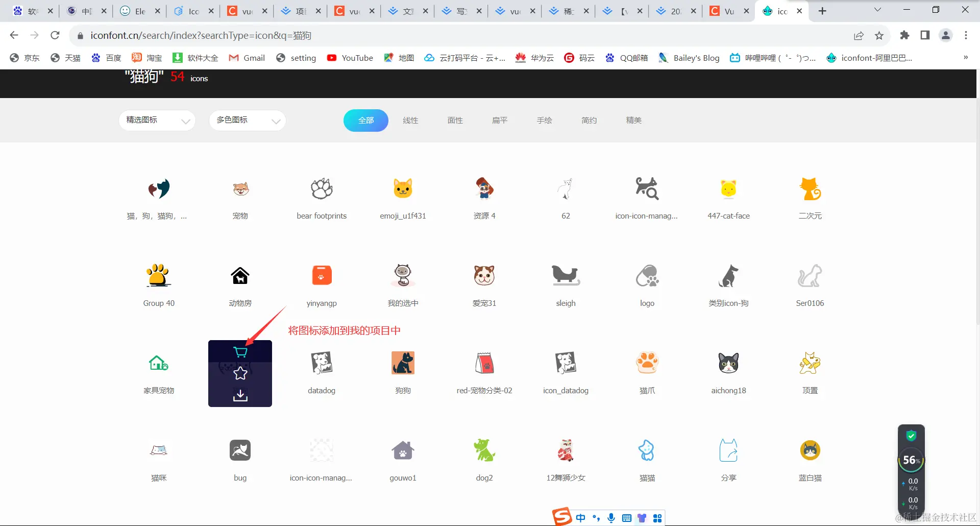Download the hovered icon via download arrow
Viewport: 980px width, 526px height.
click(240, 394)
